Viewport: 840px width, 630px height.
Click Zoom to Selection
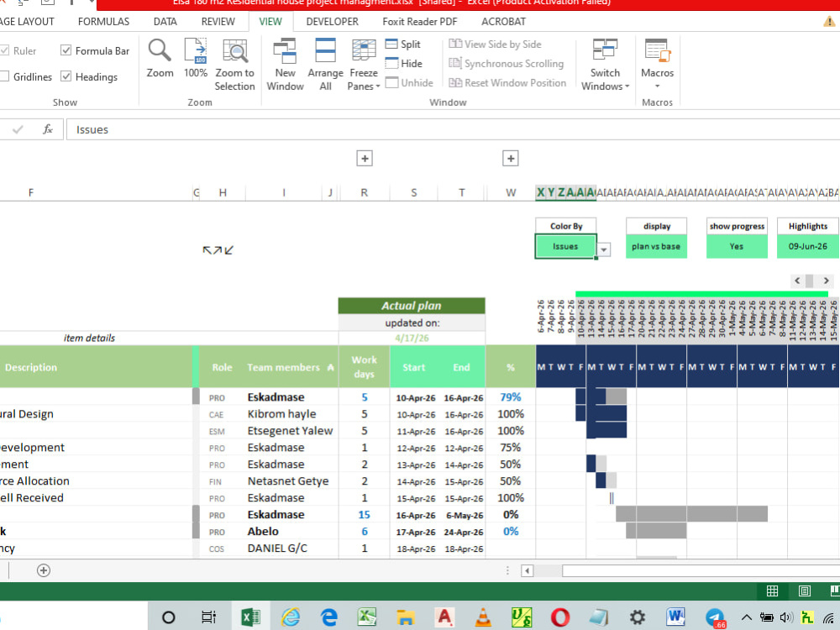tap(234, 65)
